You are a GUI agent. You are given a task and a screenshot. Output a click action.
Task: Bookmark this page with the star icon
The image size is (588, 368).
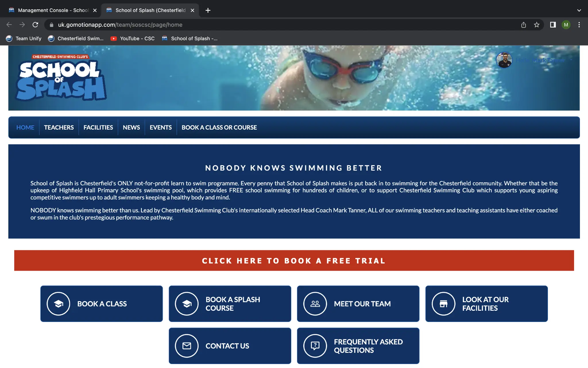coord(537,25)
